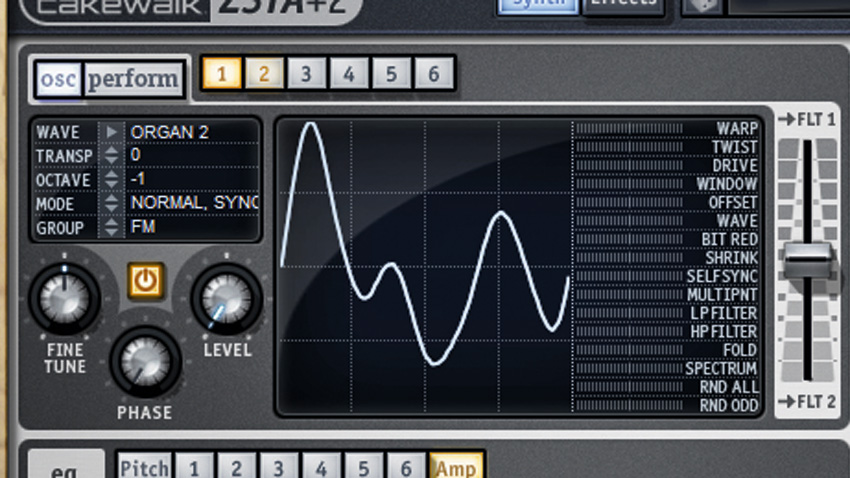Viewport: 850px width, 478px height.
Task: Switch to the perform tab
Action: click(x=133, y=79)
